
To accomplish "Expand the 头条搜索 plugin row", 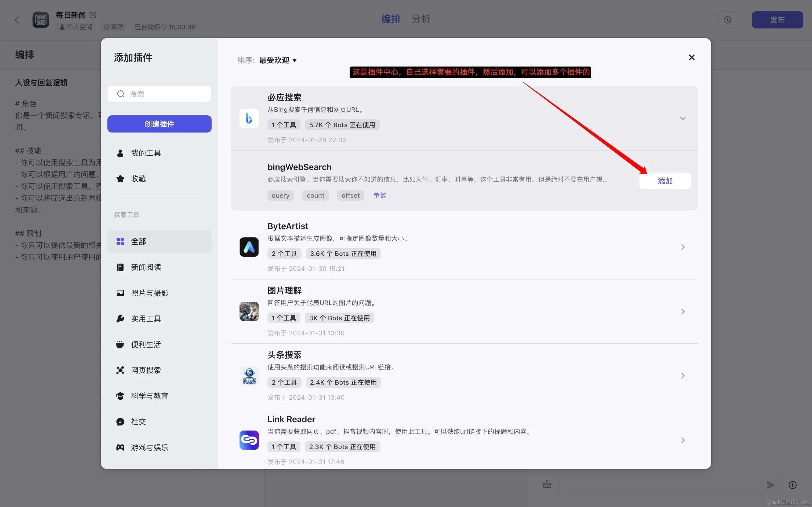I will point(683,376).
